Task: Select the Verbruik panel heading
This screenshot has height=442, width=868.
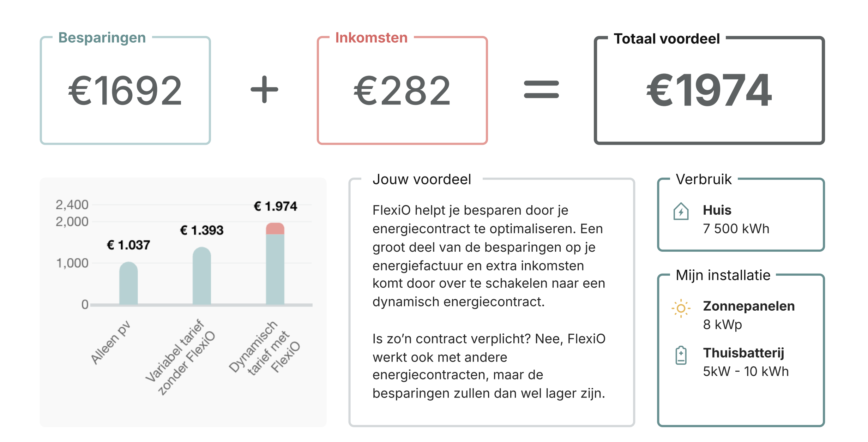Action: click(704, 179)
